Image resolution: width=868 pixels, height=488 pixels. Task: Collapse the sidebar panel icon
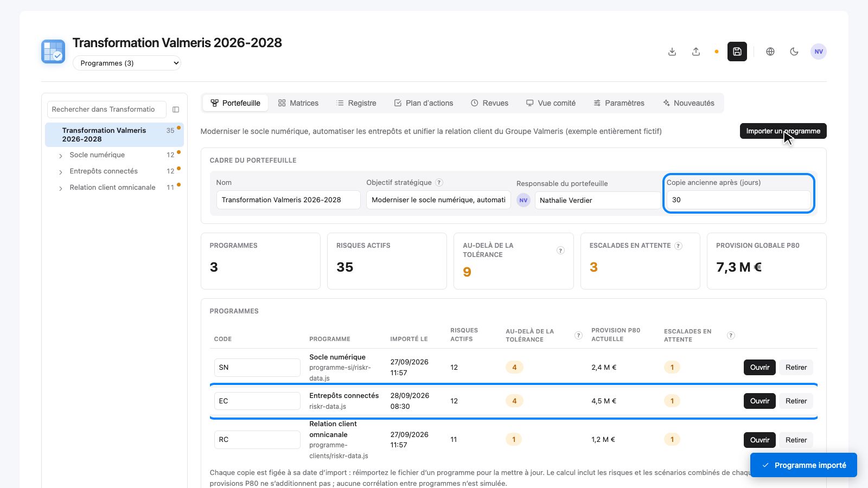click(176, 110)
